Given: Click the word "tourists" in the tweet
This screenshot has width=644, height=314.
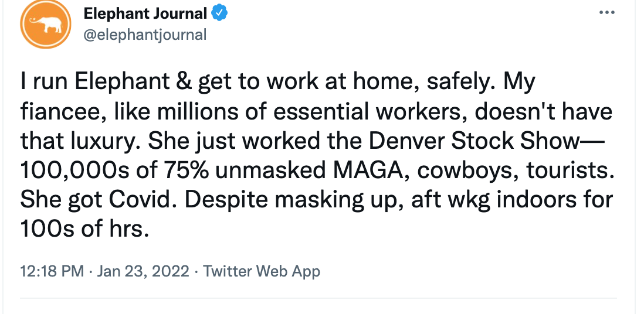Looking at the screenshot, I should coord(570,170).
